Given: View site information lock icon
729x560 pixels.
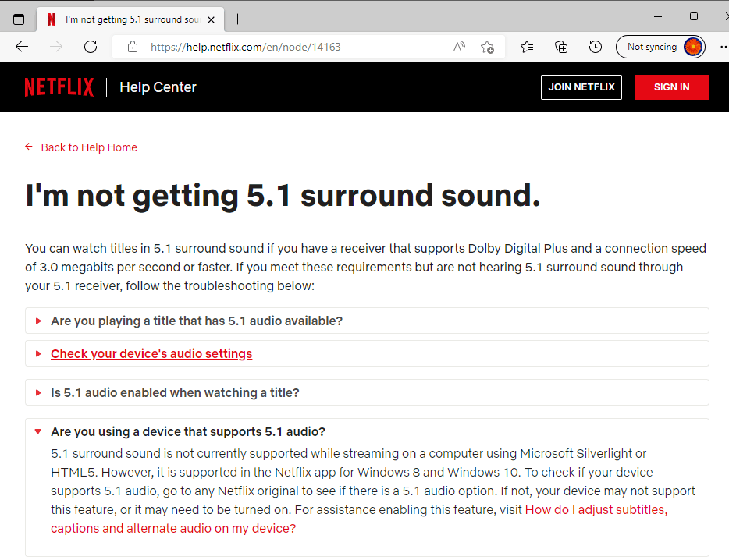Looking at the screenshot, I should point(133,47).
